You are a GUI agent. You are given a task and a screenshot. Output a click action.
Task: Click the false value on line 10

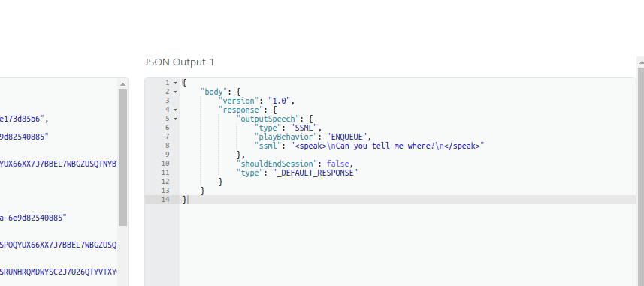point(338,164)
